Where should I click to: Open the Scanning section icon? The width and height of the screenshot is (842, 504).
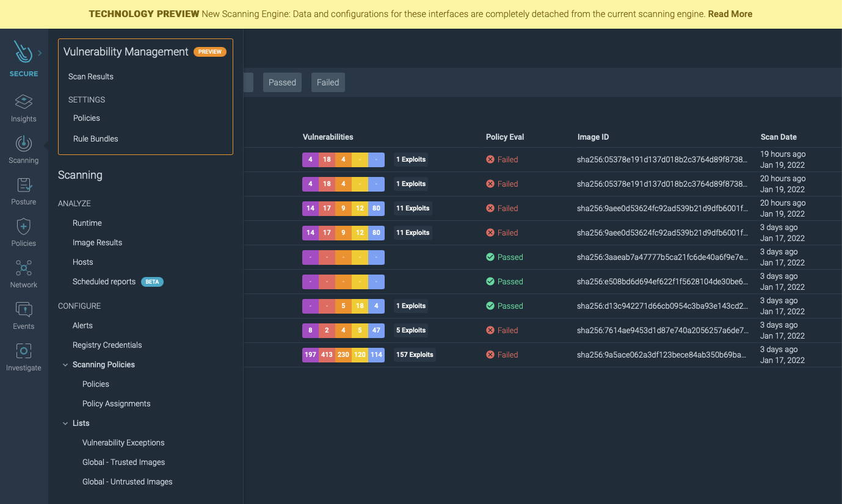click(x=23, y=143)
